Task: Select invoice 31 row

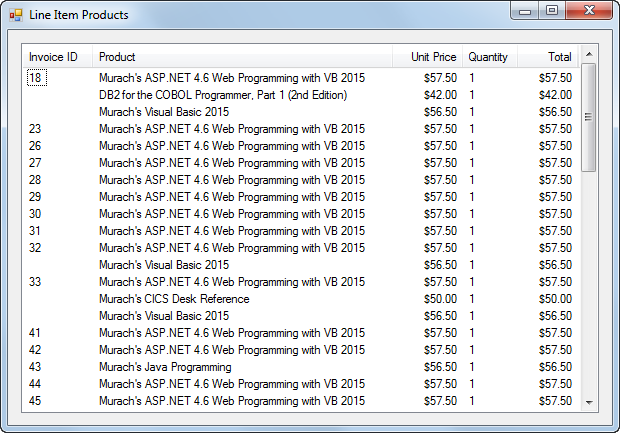Action: click(x=301, y=231)
